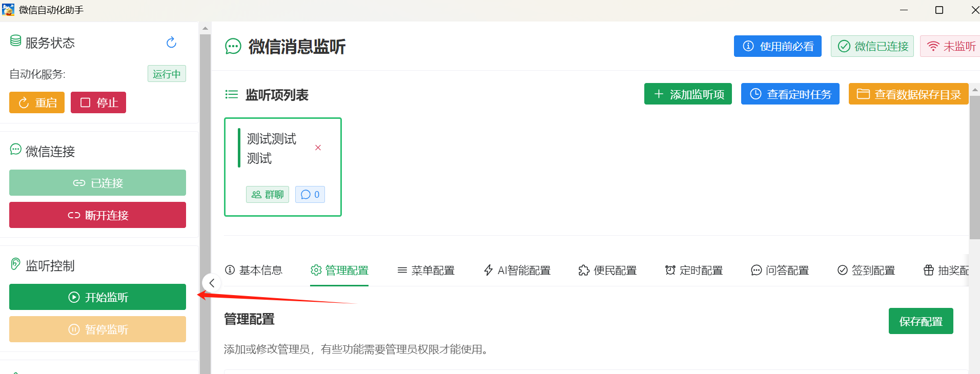Switch to the 签到配置 tab
Viewport: 980px width, 374px height.
tap(866, 270)
